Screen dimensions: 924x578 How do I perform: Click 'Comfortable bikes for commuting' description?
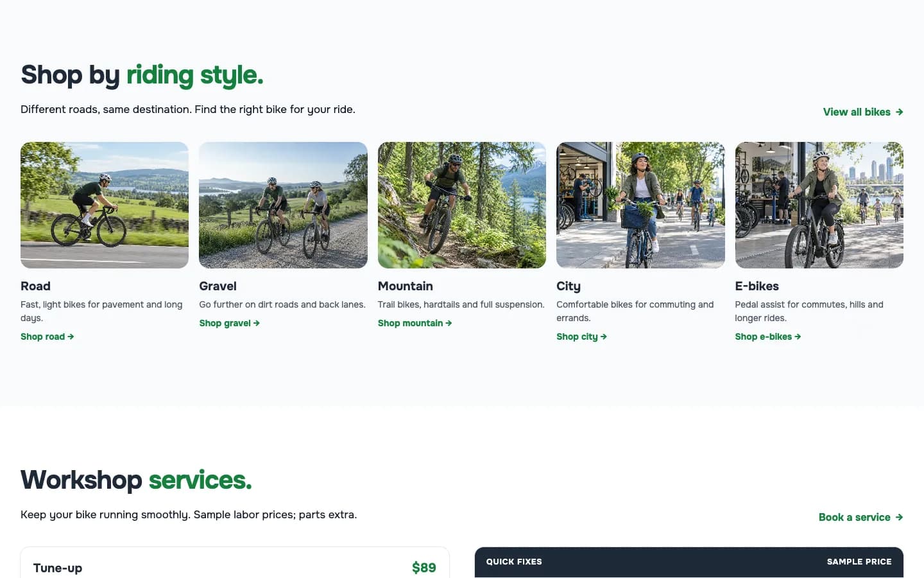[635, 311]
